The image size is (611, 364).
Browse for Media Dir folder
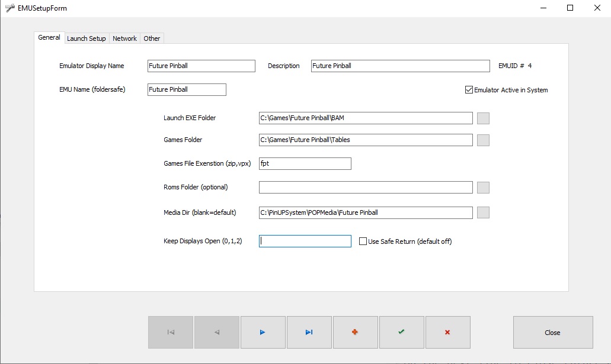483,212
